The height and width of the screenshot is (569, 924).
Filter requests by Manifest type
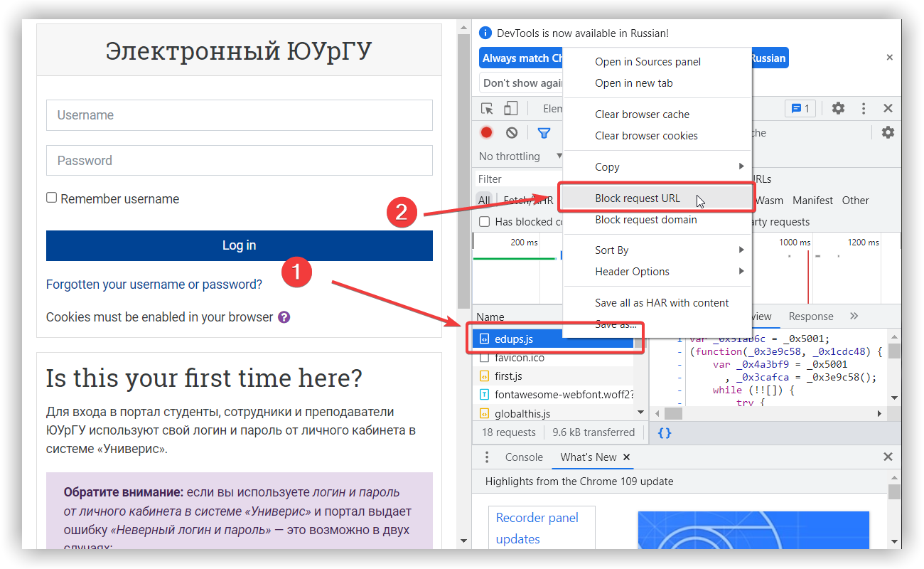[x=812, y=201]
